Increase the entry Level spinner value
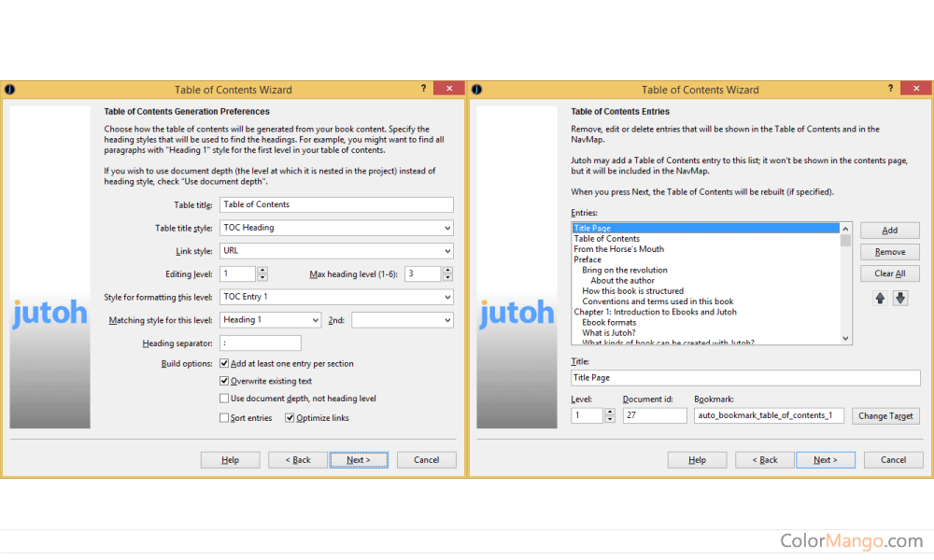The image size is (934, 560). tap(609, 412)
